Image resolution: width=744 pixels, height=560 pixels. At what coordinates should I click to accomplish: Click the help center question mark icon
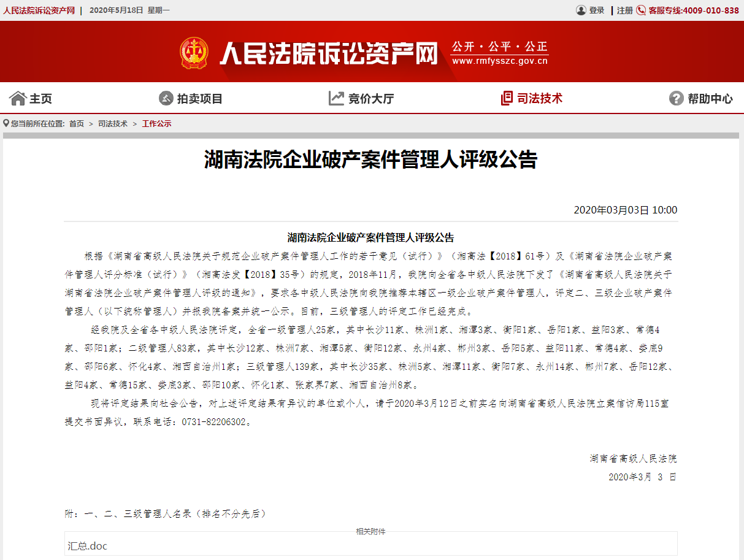tap(676, 98)
